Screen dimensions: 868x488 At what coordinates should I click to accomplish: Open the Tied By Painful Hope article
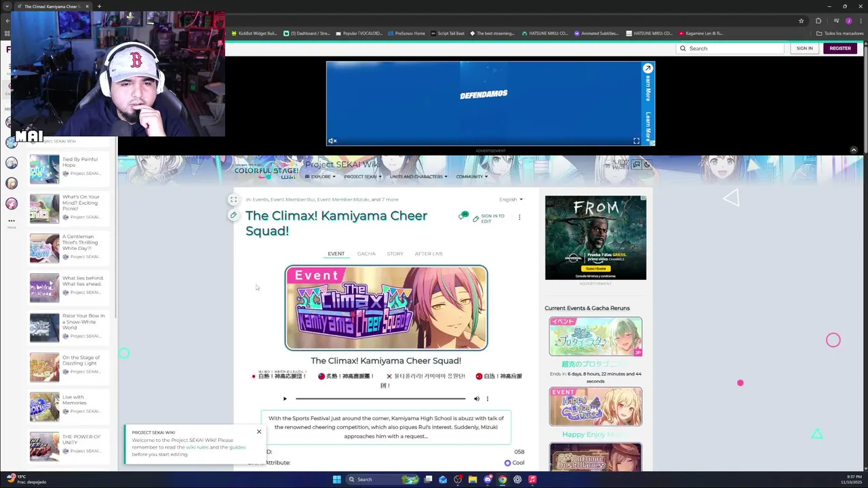point(68,169)
